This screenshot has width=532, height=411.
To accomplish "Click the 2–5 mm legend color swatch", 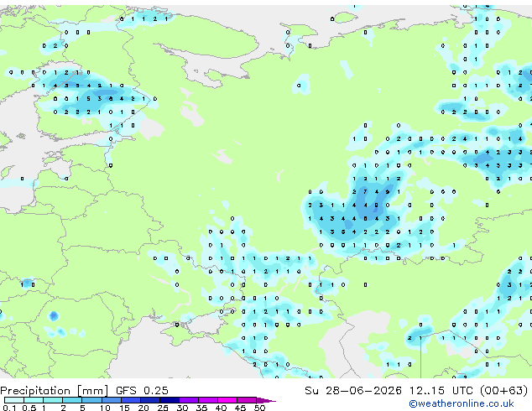I will tap(72, 400).
